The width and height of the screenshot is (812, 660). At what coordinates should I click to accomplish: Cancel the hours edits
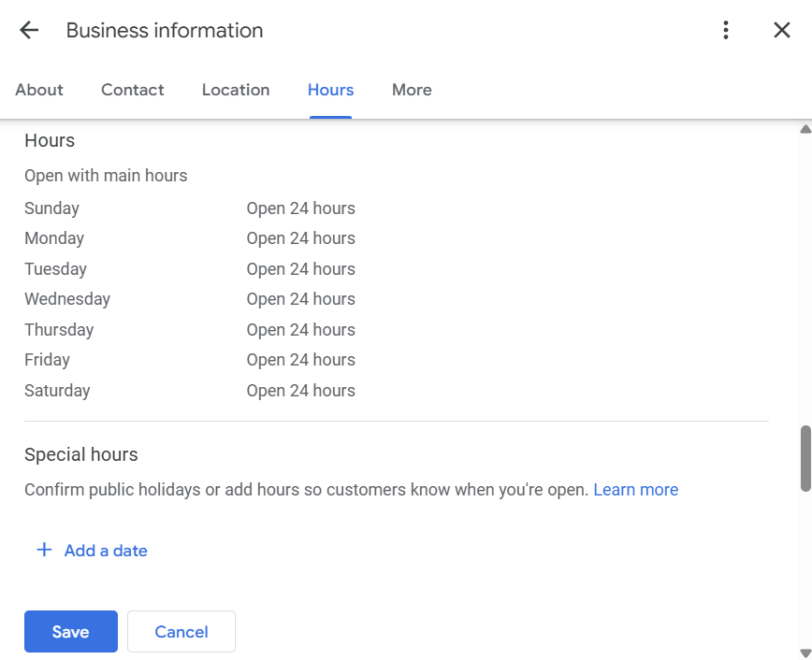click(181, 631)
